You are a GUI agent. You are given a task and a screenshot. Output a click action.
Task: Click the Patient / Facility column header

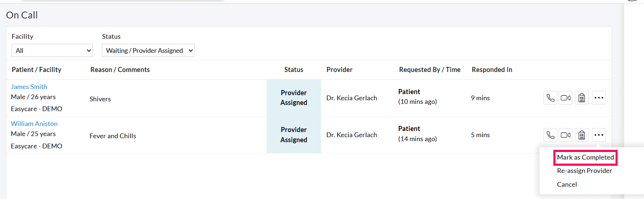pos(37,70)
